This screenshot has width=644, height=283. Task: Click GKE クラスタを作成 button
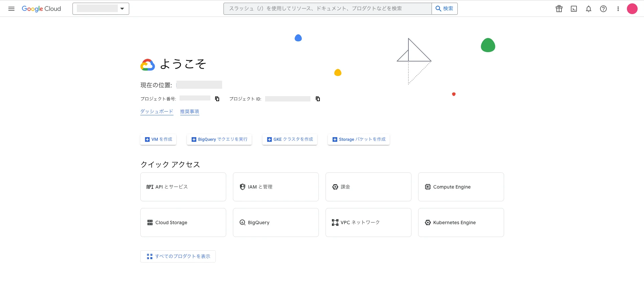[x=290, y=139]
